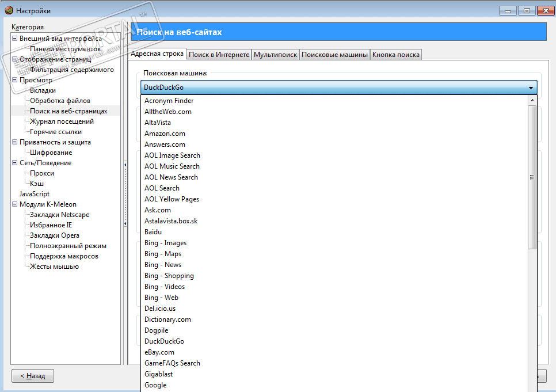
Task: Select Фильтрация содержимого in category tree
Action: (x=71, y=70)
